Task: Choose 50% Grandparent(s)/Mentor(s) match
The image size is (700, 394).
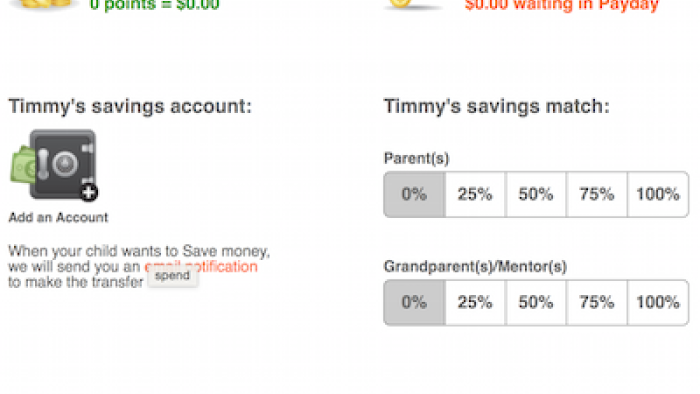Action: click(536, 303)
